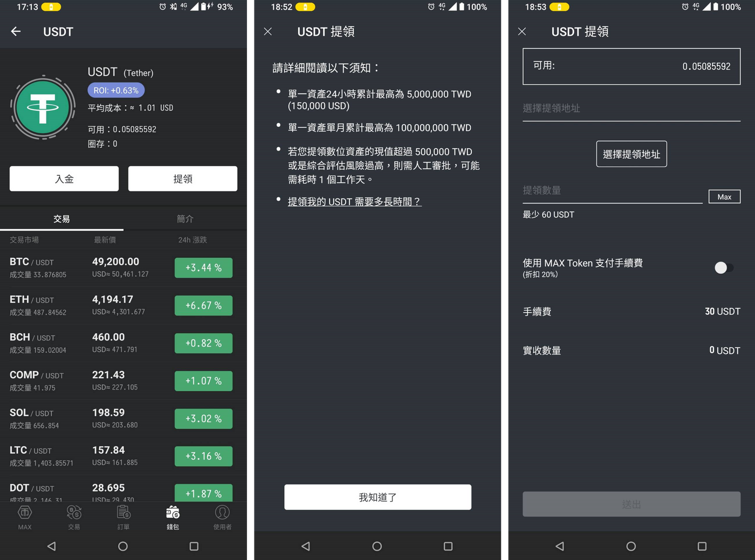
Task: Open the ETH / USDT market row
Action: pos(123,305)
